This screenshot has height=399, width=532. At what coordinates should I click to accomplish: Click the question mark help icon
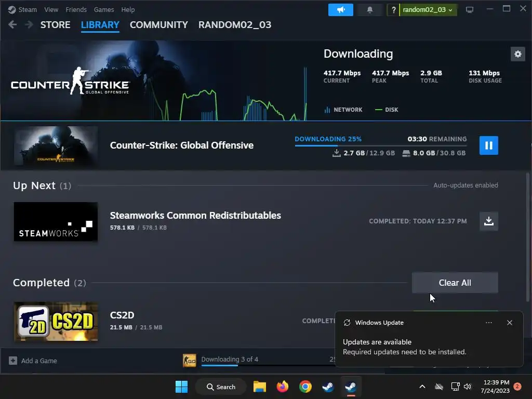point(393,10)
